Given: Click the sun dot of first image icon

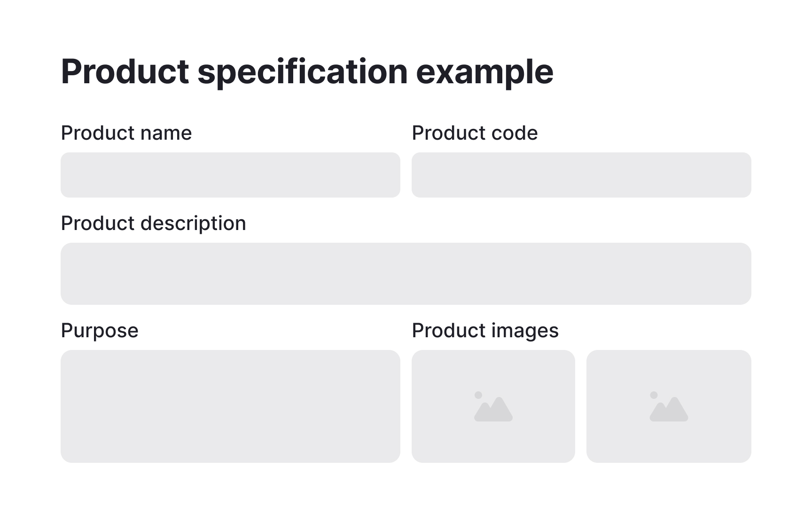Looking at the screenshot, I should point(478,395).
